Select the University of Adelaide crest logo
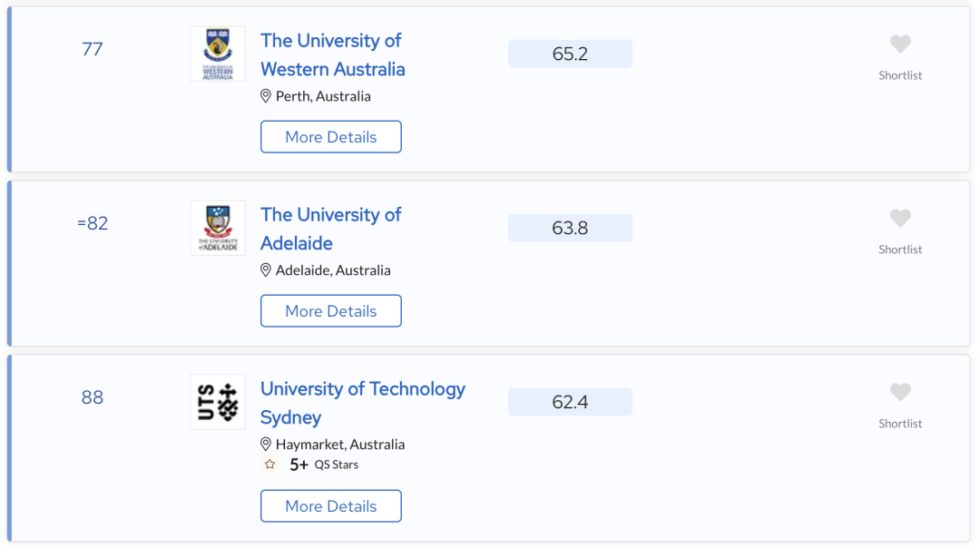 click(x=218, y=228)
